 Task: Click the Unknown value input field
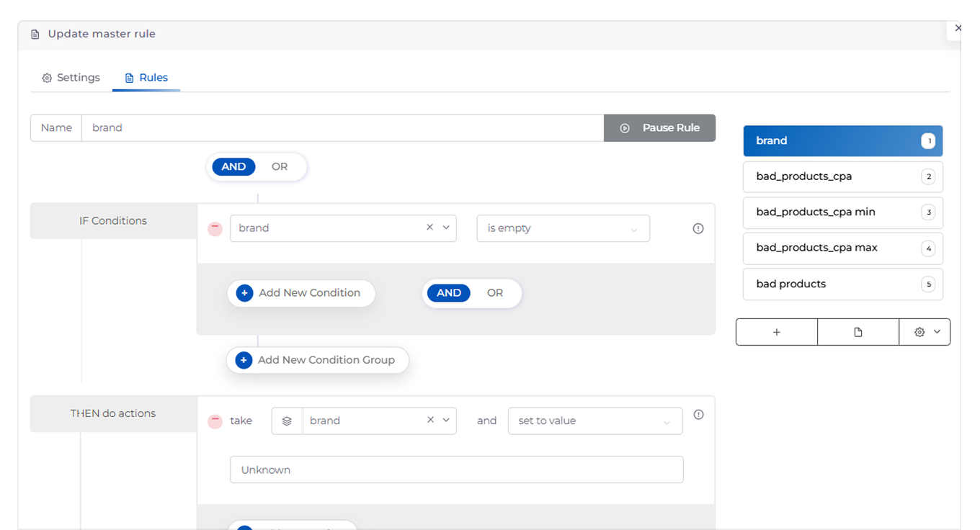pyautogui.click(x=456, y=470)
